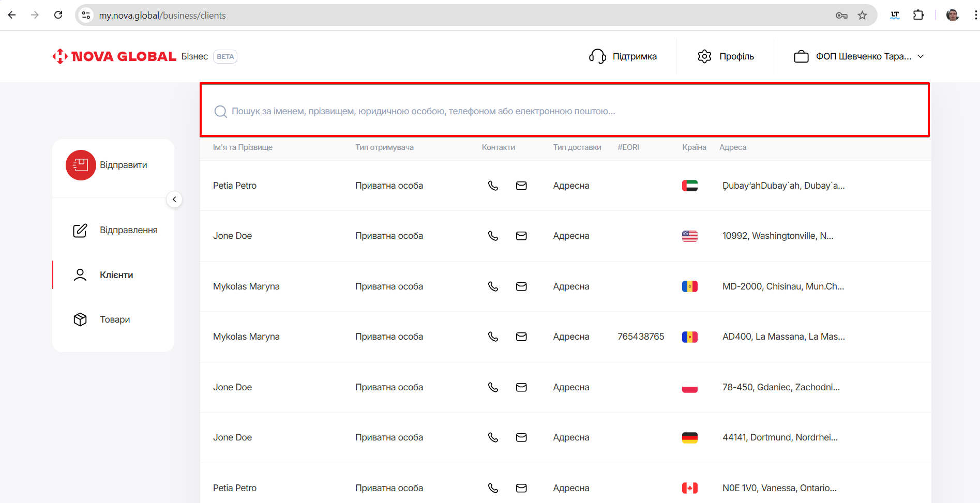The image size is (980, 503).
Task: Bookmark this page with the star icon
Action: 862,15
